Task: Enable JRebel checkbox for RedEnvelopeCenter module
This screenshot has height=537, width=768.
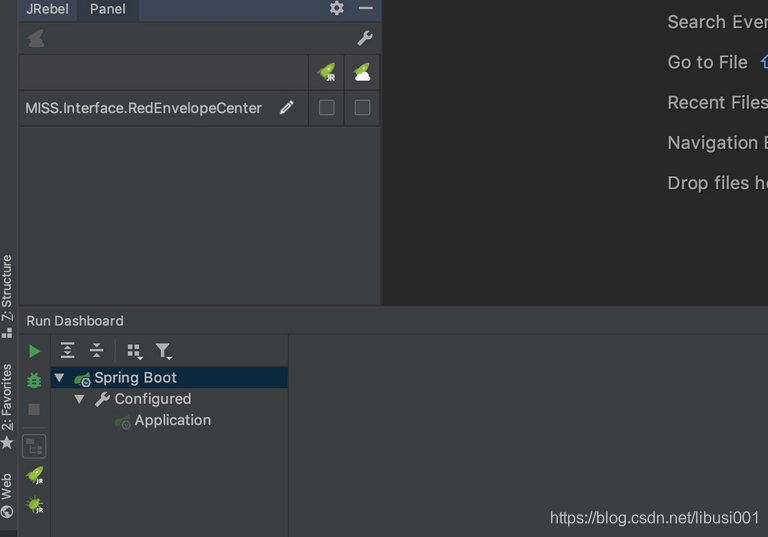Action: click(x=327, y=108)
